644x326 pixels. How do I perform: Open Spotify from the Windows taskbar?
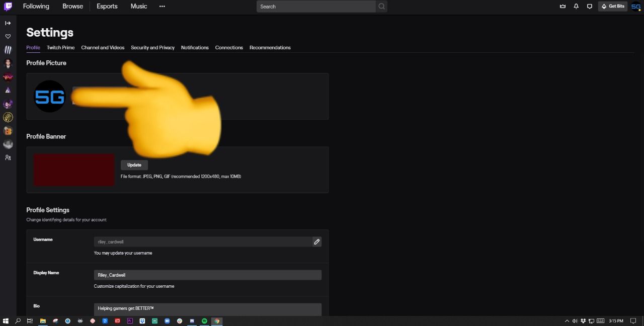204,321
